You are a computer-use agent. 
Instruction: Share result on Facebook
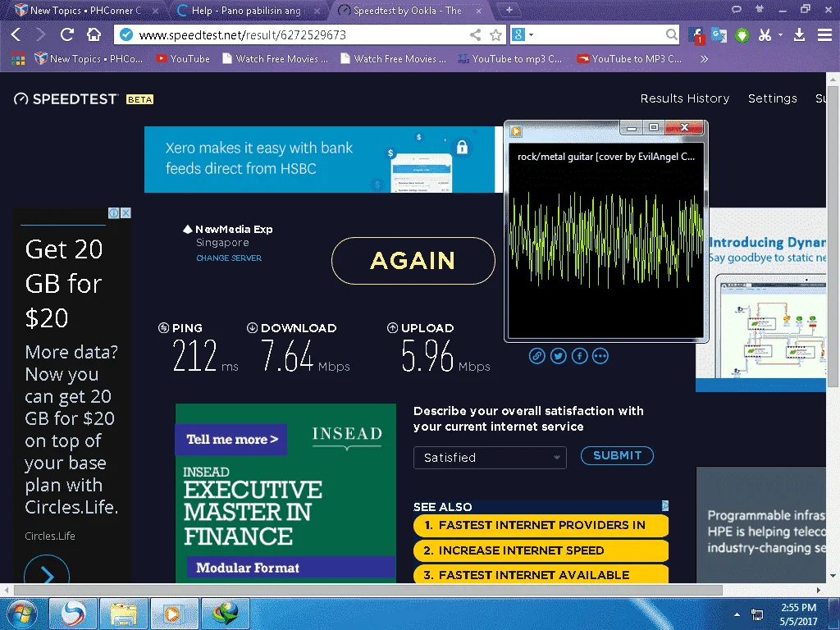pyautogui.click(x=580, y=356)
